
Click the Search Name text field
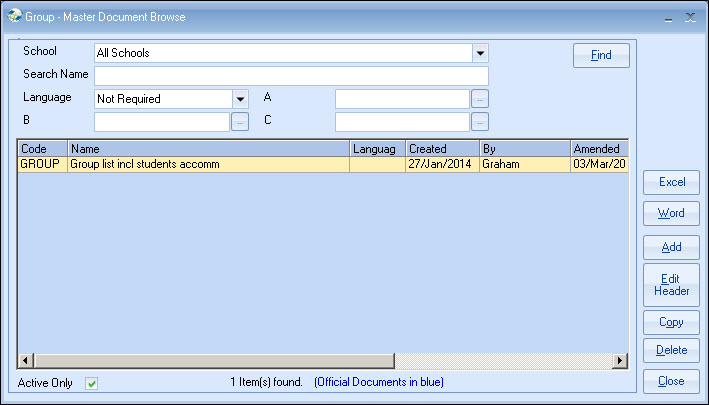(291, 76)
